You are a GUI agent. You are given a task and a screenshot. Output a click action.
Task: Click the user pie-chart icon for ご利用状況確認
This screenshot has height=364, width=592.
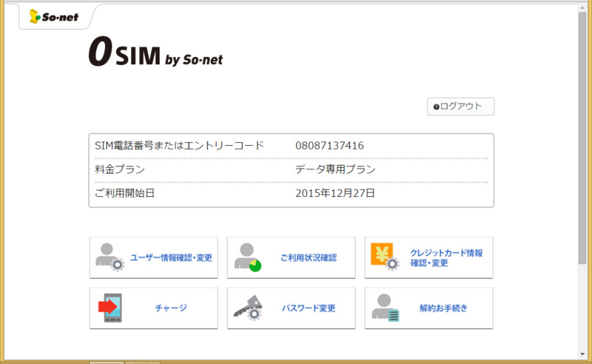click(248, 257)
